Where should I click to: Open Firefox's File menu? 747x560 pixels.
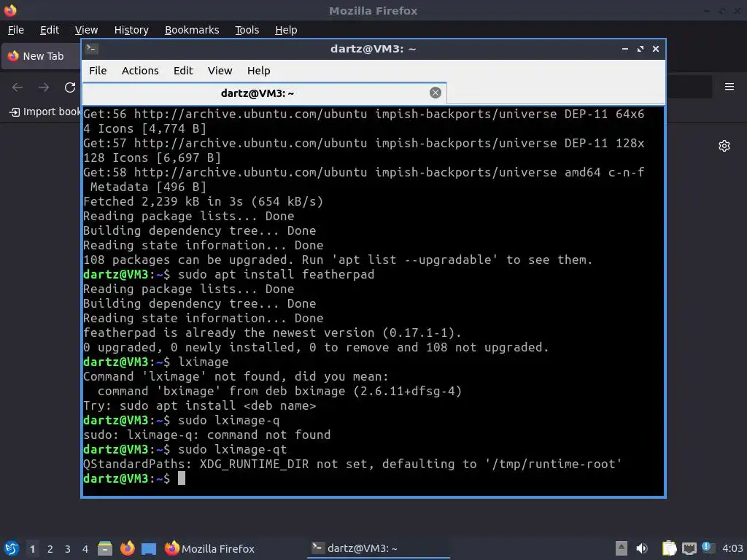click(x=16, y=30)
